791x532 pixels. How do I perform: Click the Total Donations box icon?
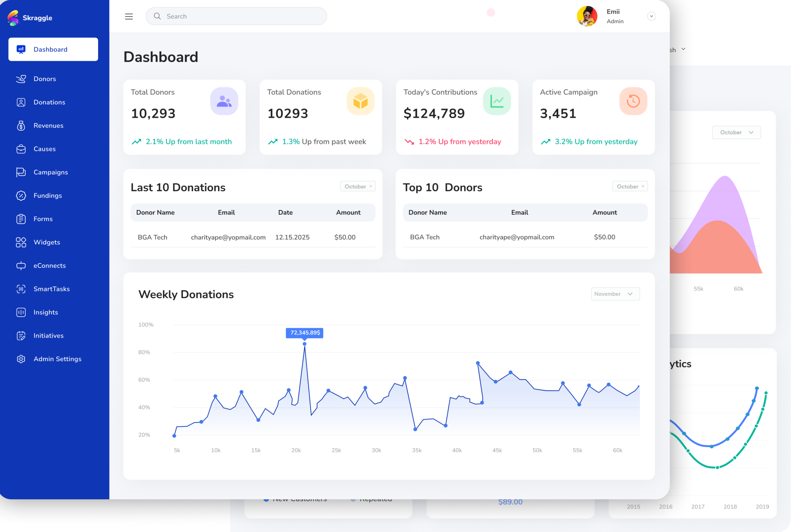[x=360, y=101]
